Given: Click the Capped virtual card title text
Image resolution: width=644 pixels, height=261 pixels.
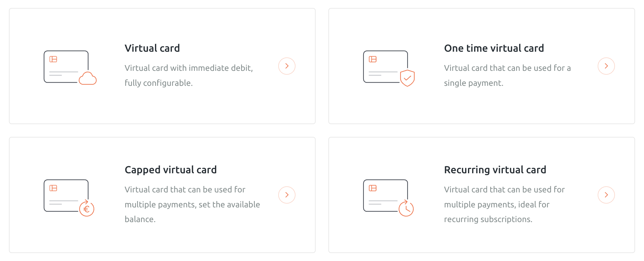Looking at the screenshot, I should pos(171,170).
